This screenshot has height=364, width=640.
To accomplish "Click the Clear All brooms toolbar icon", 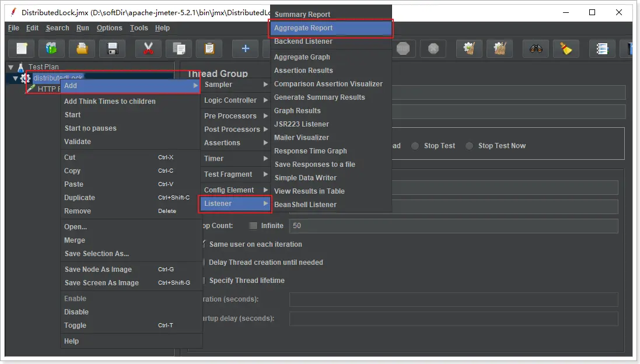I will pos(500,48).
